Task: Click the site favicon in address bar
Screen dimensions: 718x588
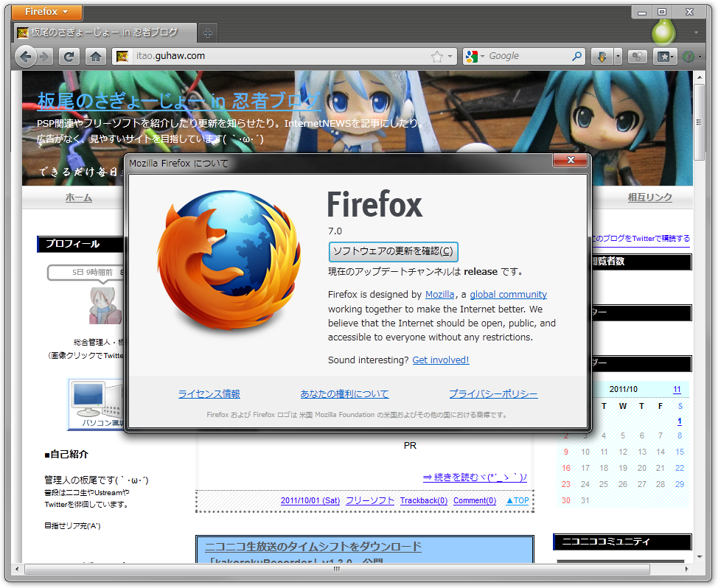Action: [x=122, y=56]
